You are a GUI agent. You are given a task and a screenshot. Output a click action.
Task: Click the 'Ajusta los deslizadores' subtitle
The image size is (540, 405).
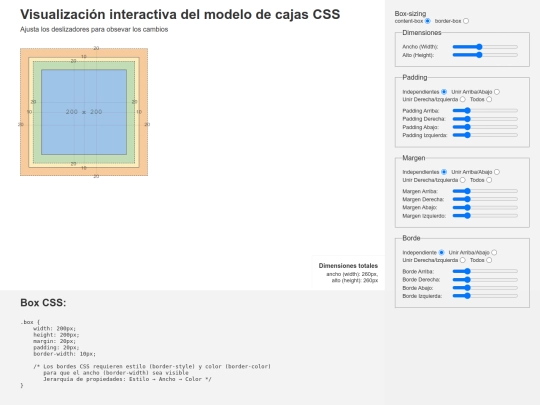pyautogui.click(x=94, y=30)
